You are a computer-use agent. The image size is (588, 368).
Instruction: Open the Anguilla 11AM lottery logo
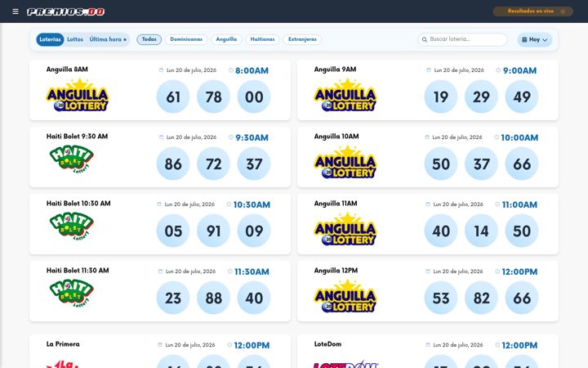point(345,229)
